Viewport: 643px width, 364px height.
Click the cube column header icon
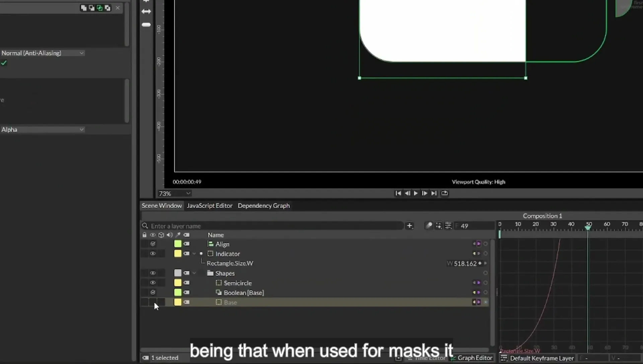point(161,235)
